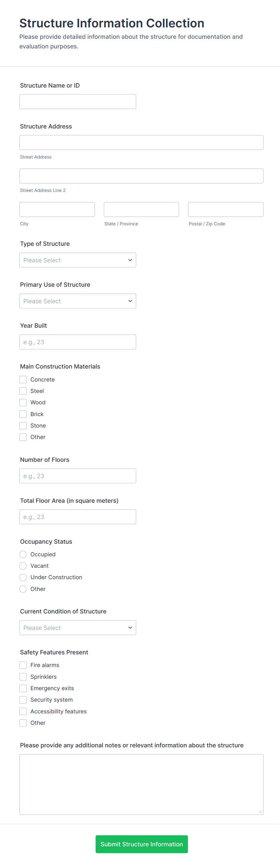Check the Security system option
Image resolution: width=280 pixels, height=868 pixels.
pos(23,700)
